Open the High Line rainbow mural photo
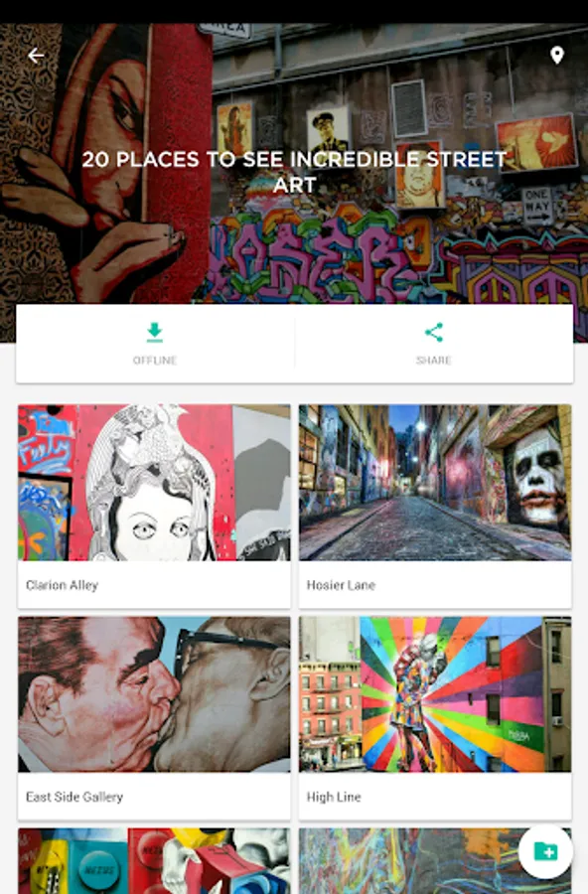 point(435,694)
